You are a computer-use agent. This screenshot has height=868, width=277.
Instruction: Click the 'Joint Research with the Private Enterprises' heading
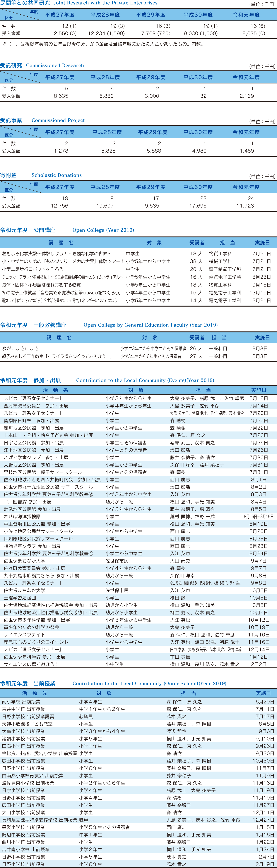tap(106, 3)
